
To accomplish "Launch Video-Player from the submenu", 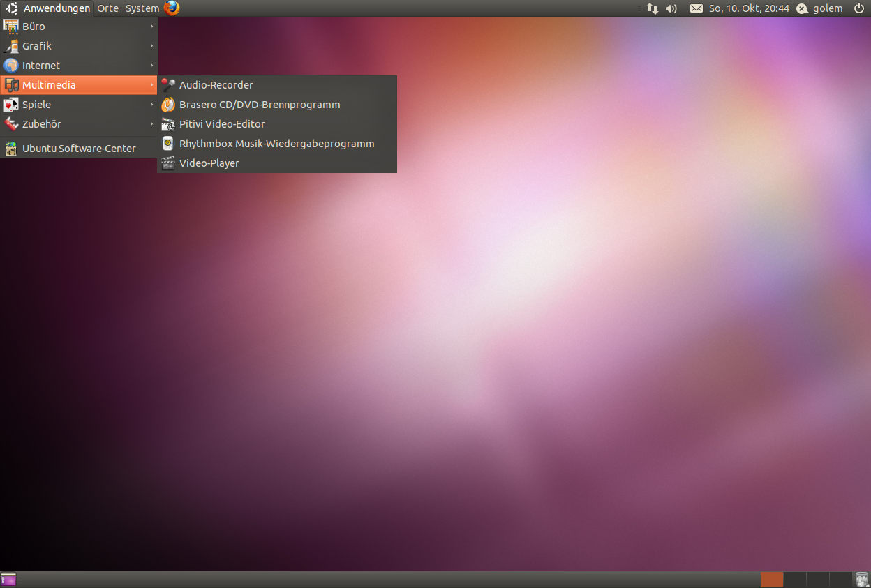I will pos(278,163).
